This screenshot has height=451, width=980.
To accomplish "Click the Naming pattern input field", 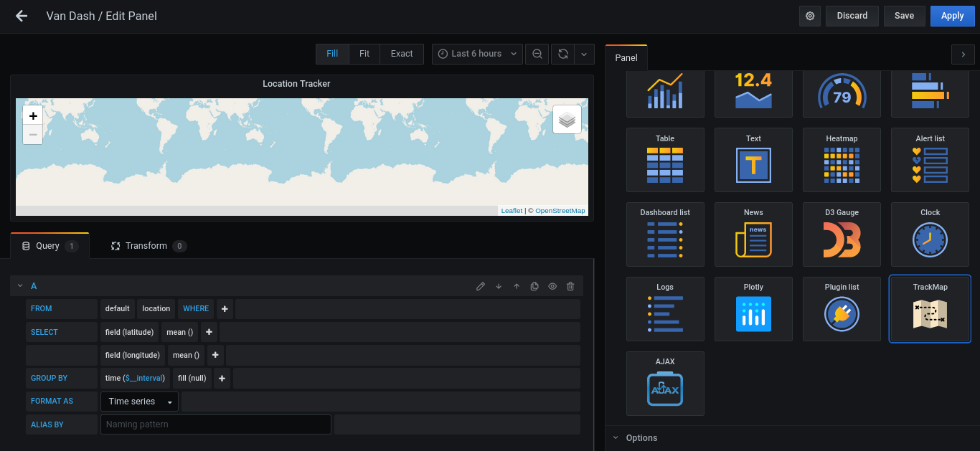I will (x=215, y=424).
